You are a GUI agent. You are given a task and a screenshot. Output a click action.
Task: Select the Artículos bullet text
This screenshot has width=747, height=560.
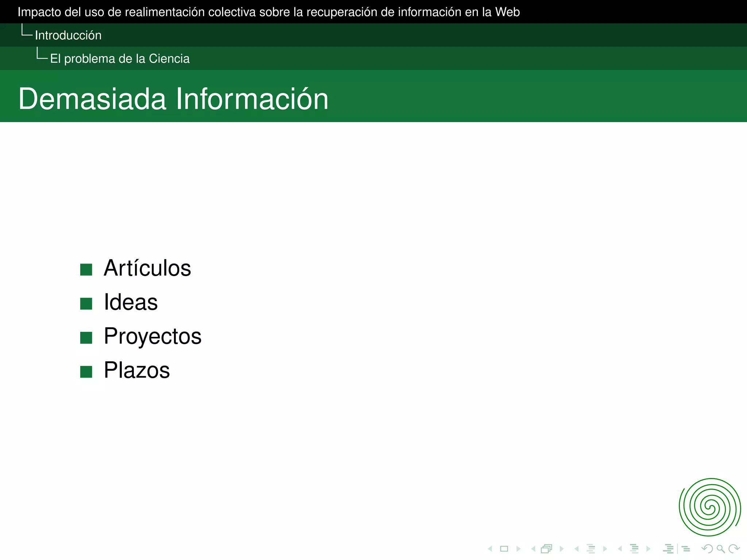pyautogui.click(x=147, y=268)
